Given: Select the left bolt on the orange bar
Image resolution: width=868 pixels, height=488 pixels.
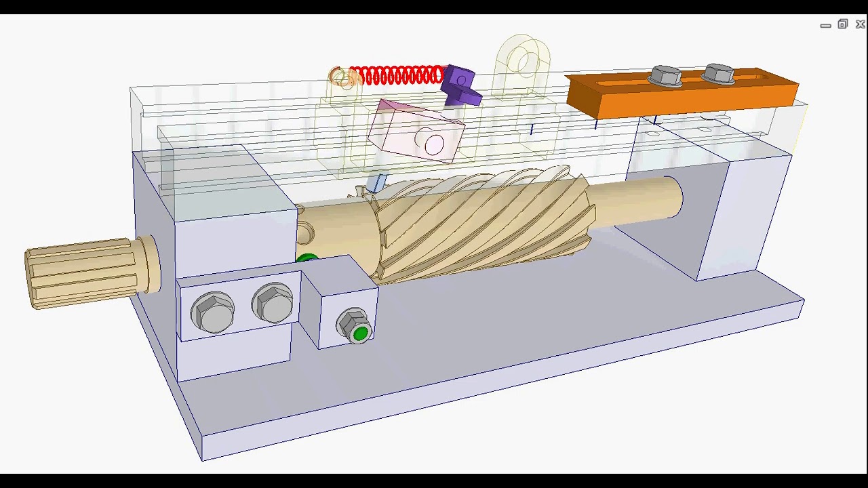Looking at the screenshot, I should [666, 76].
